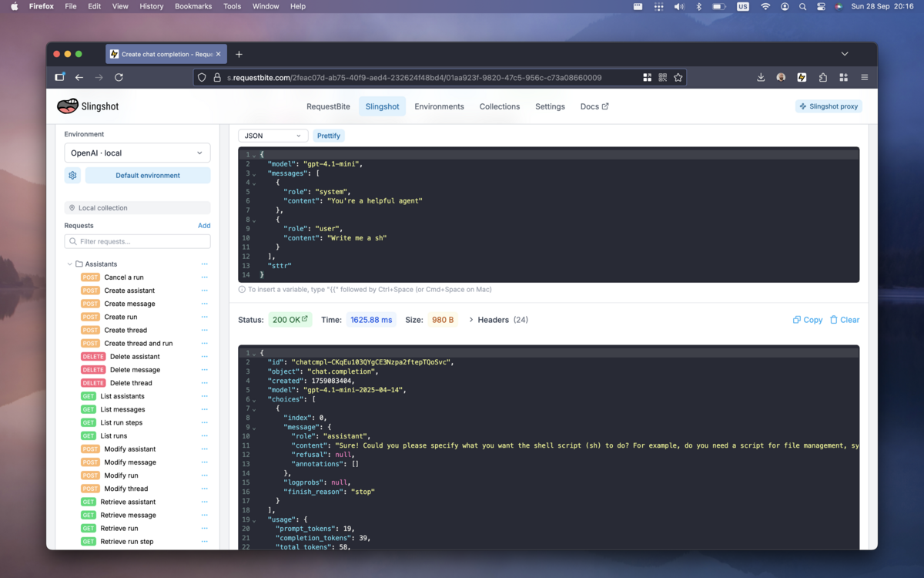Open Firefox downloads panel
This screenshot has width=924, height=578.
761,77
